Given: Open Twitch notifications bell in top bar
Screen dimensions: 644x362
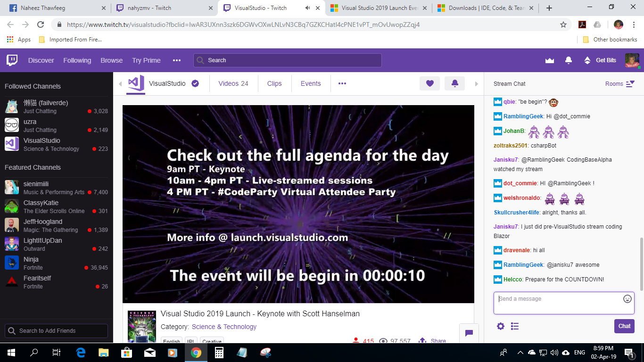Looking at the screenshot, I should 569,60.
